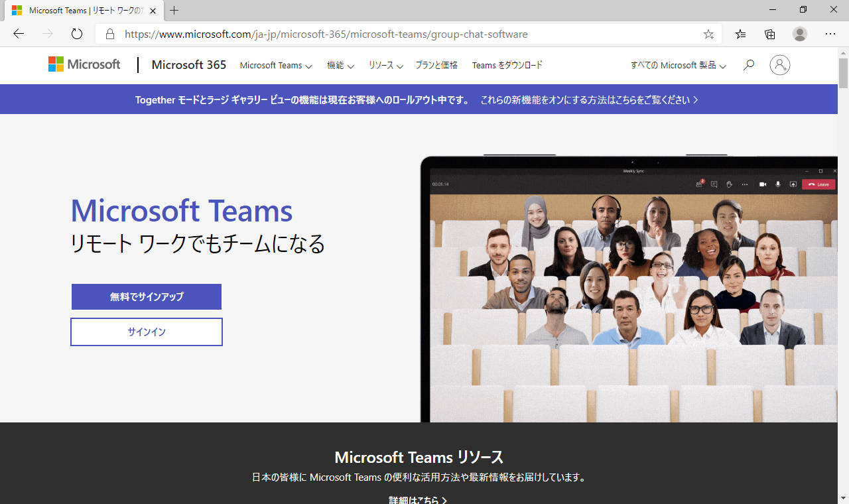Click the Microsoft Teams リソース heading
849x504 pixels.
[419, 457]
